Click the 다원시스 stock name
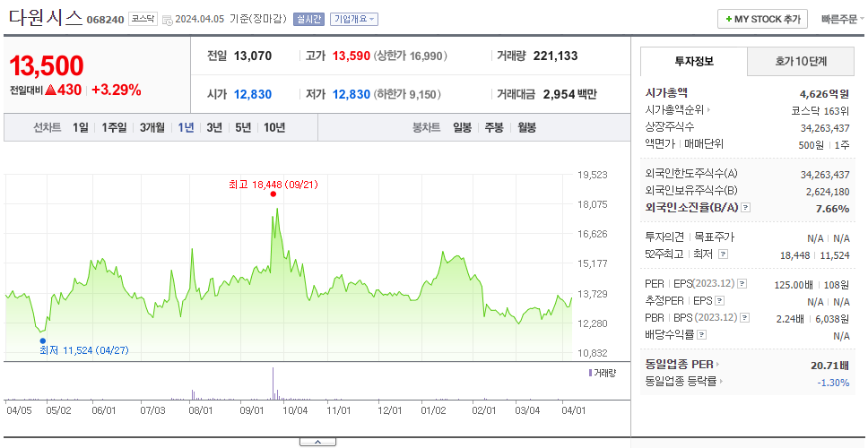 coord(46,18)
